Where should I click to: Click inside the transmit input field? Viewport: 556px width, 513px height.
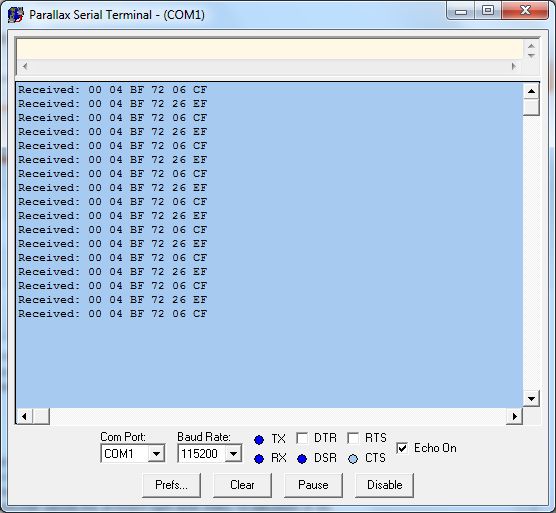(269, 49)
